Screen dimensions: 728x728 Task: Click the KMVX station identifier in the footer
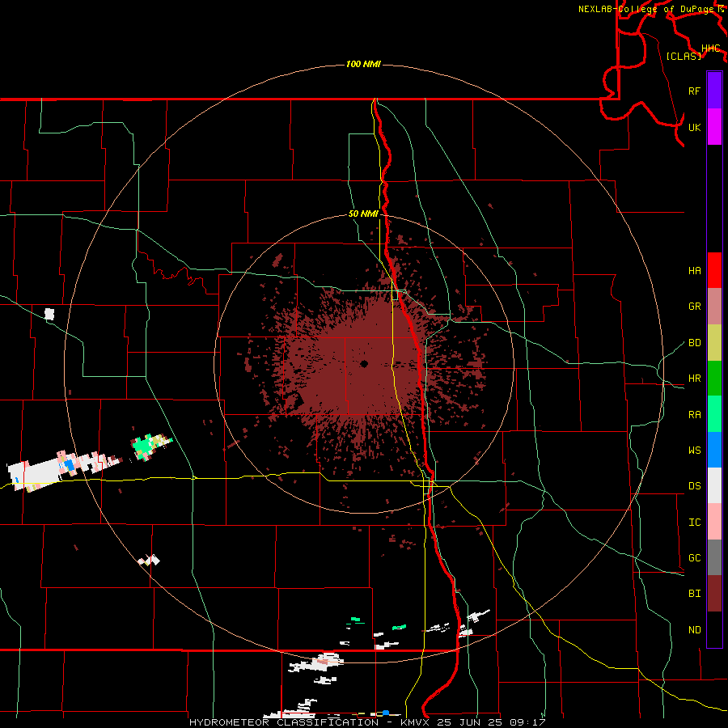coord(416,722)
